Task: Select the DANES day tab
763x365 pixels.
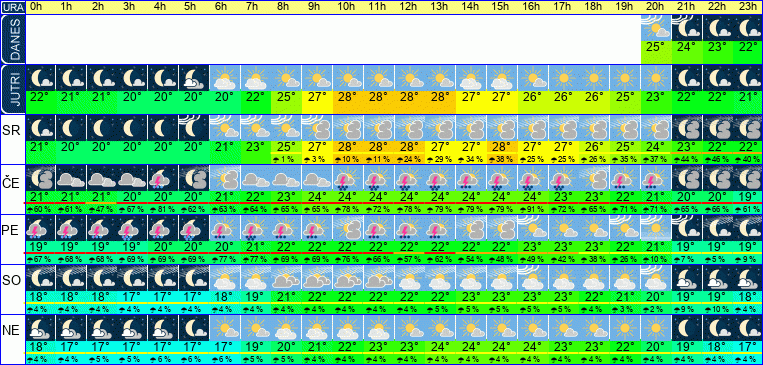Action: [12, 39]
